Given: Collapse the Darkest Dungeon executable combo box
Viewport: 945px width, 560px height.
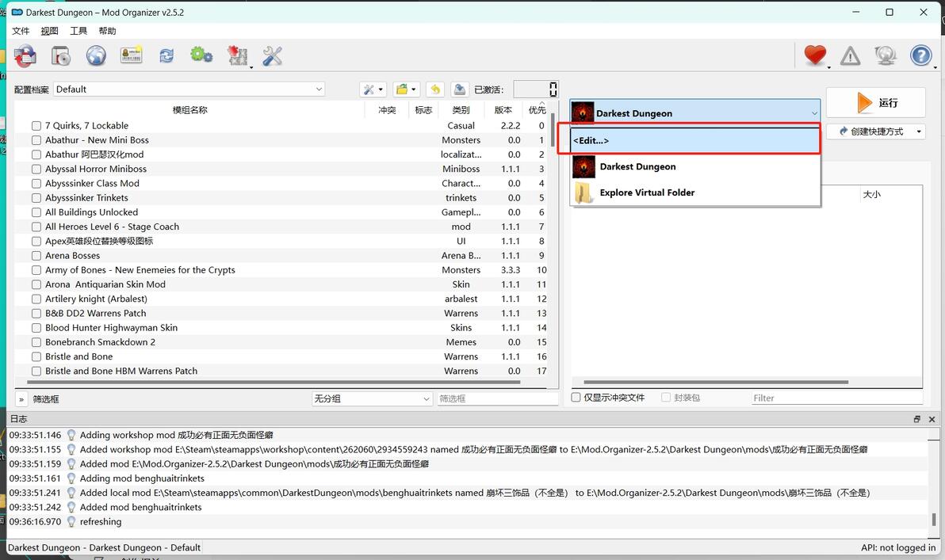Looking at the screenshot, I should (x=695, y=112).
